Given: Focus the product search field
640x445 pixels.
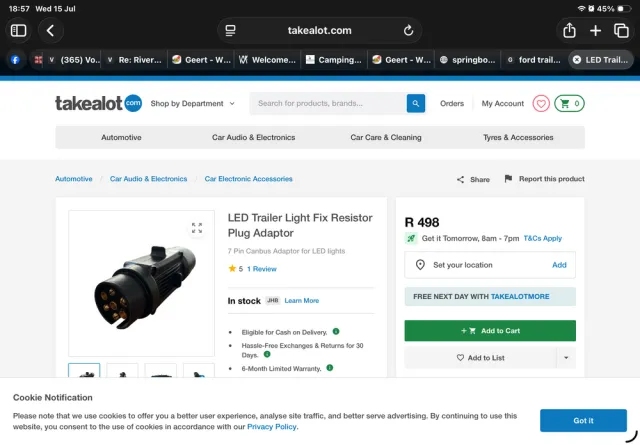Looking at the screenshot, I should (329, 103).
